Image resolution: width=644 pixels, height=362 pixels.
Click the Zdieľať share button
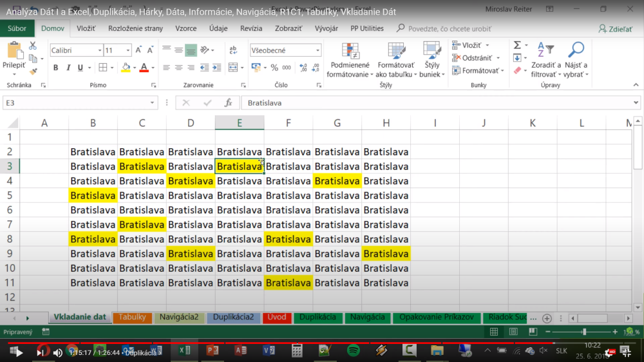point(616,28)
